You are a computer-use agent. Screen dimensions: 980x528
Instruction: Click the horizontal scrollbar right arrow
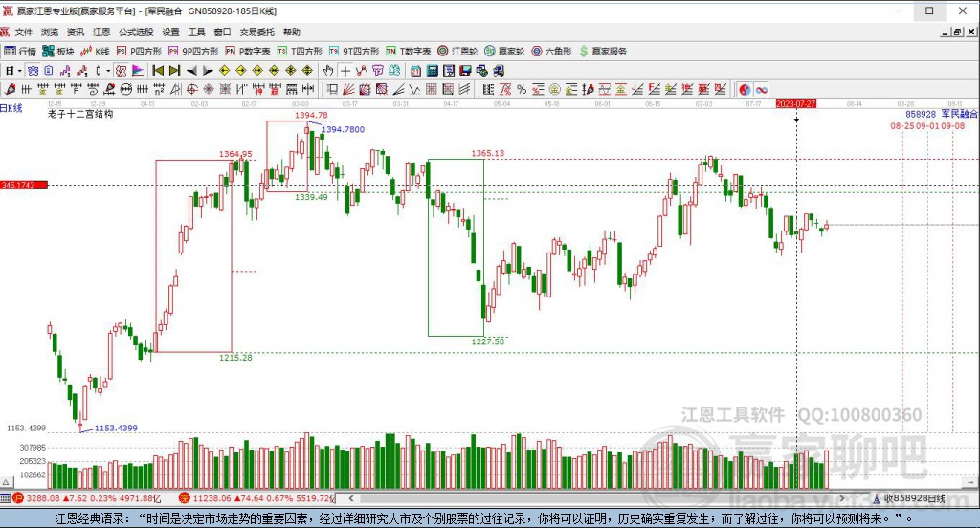[x=842, y=498]
